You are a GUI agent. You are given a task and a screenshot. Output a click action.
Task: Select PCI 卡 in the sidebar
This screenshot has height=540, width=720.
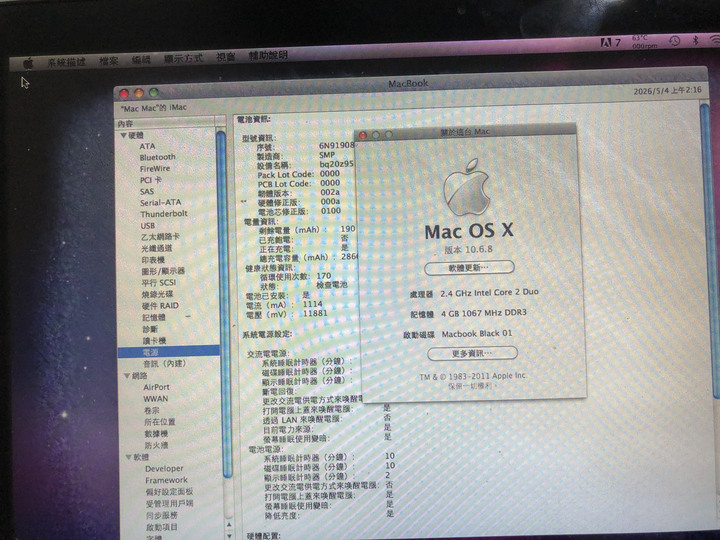coord(151,180)
